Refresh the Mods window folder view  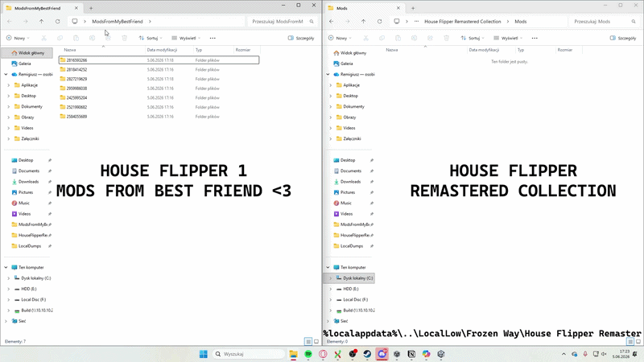pos(379,22)
